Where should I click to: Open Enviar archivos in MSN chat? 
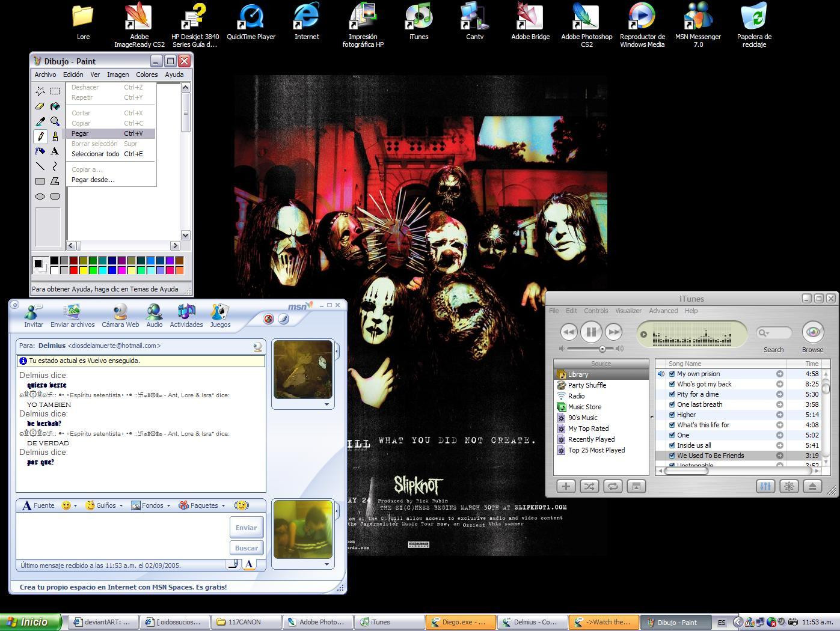72,316
